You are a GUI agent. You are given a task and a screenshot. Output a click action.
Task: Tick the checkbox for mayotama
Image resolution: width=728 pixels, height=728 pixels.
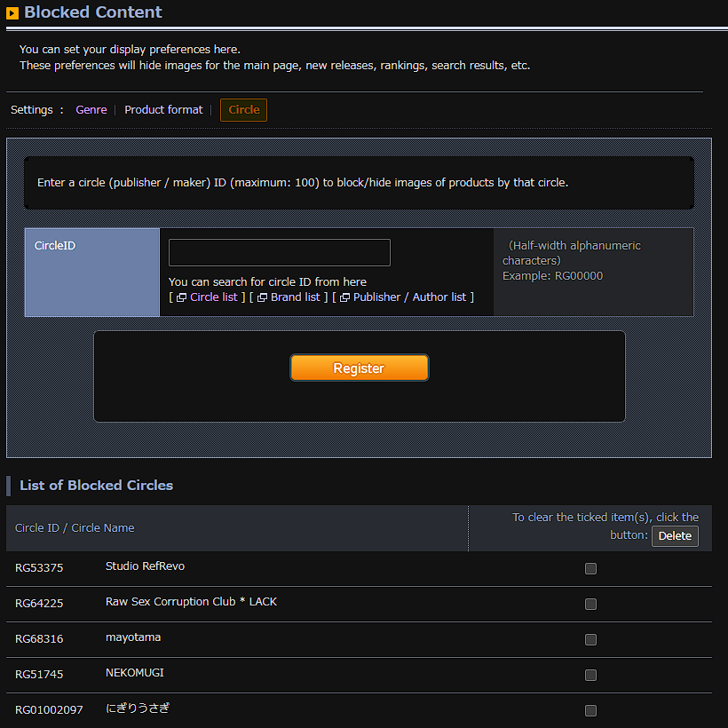(590, 640)
